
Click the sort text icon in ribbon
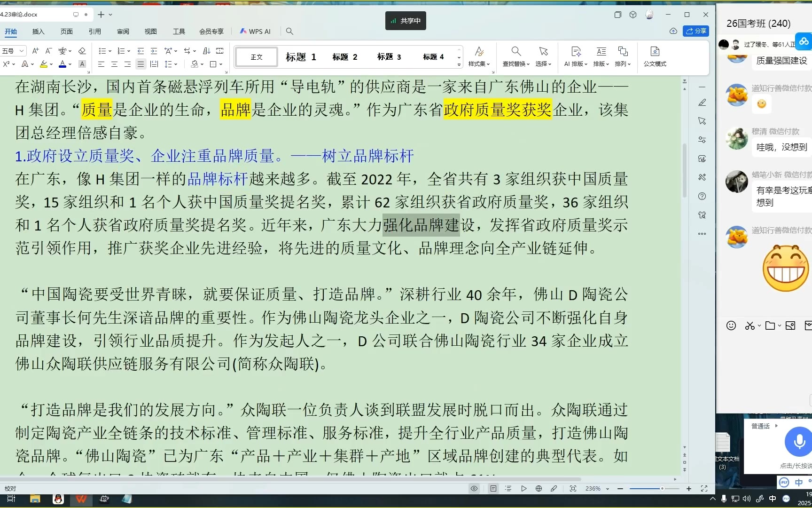click(x=206, y=51)
